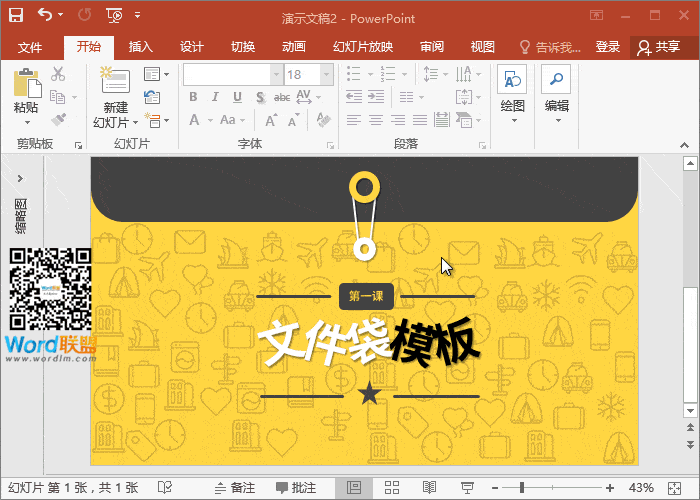
Task: Click the Tell me (告诉我) search box
Action: pyautogui.click(x=549, y=47)
